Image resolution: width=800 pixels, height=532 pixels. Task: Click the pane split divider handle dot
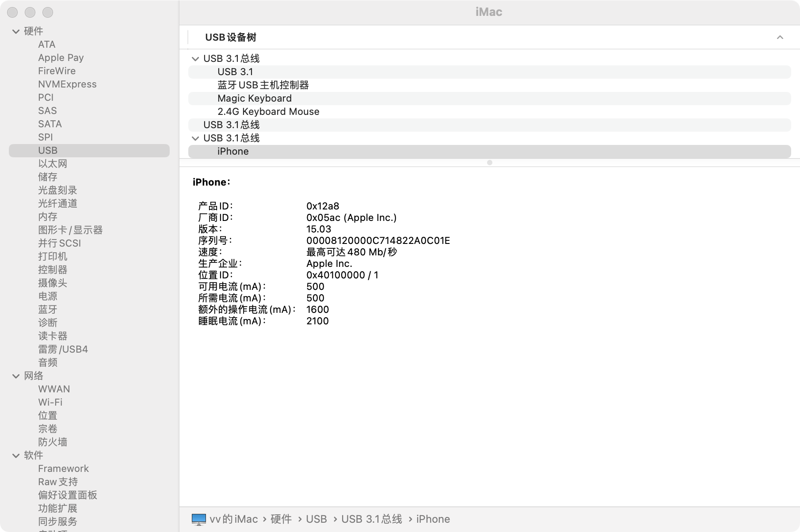(x=490, y=163)
